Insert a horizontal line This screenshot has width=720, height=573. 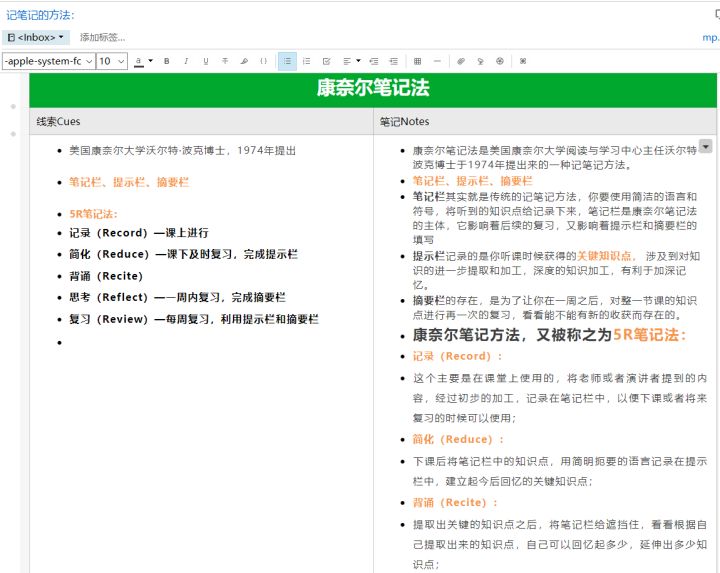[437, 61]
